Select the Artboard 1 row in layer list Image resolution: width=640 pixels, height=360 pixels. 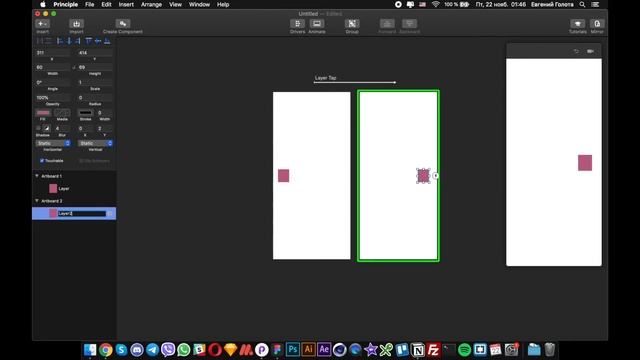tap(74, 176)
